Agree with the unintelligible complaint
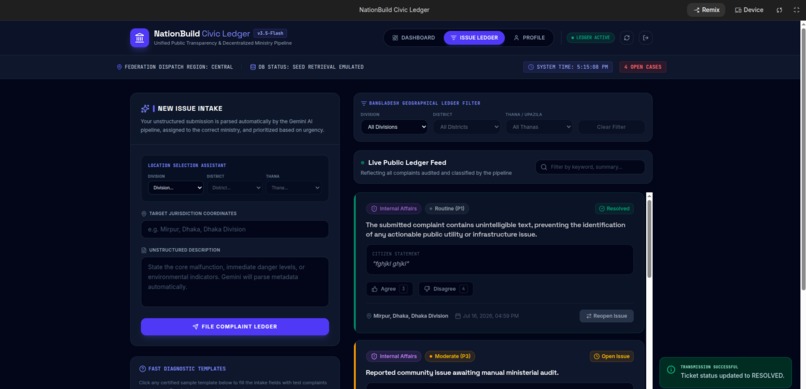This screenshot has width=806, height=389. pyautogui.click(x=389, y=289)
